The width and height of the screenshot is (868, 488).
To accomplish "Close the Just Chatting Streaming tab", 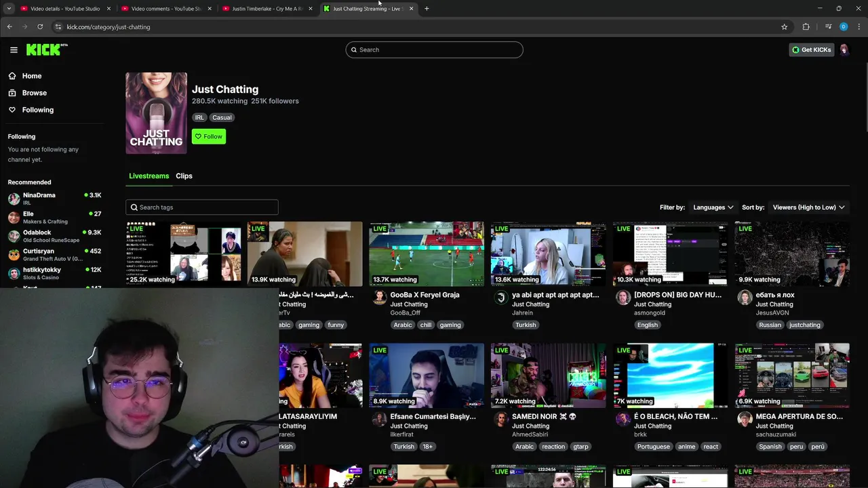I will point(411,9).
